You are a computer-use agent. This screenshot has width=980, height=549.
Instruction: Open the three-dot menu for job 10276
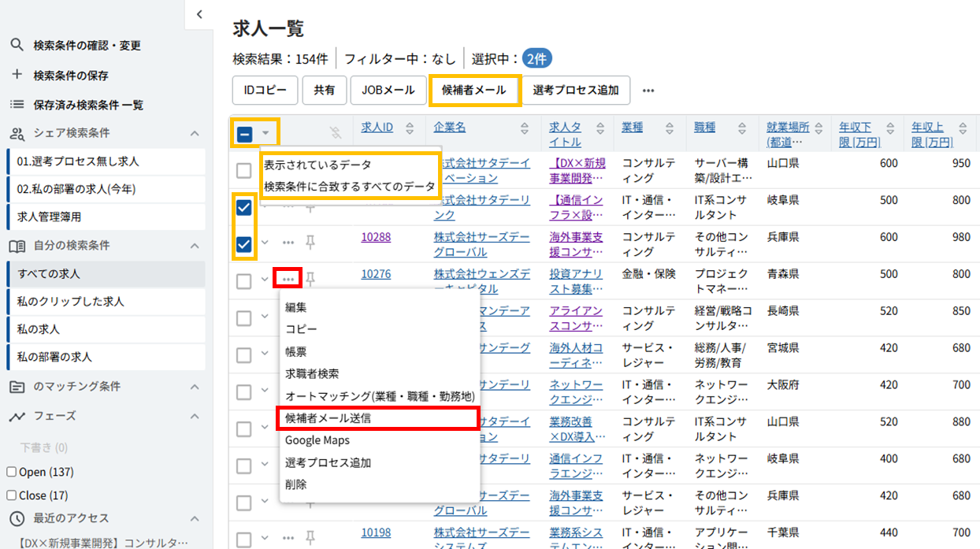(288, 279)
